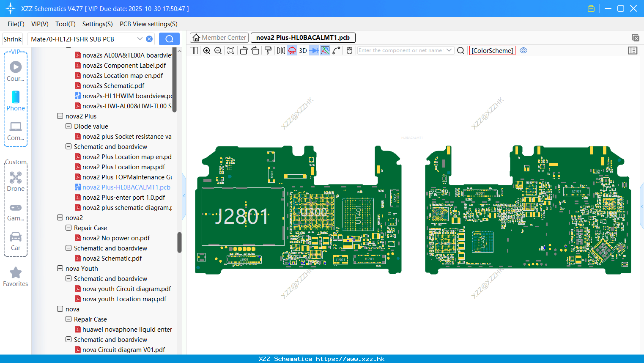Screen dimensions: 644x363
Task: Open the www.xzz.hk link in status bar
Action: (350, 359)
